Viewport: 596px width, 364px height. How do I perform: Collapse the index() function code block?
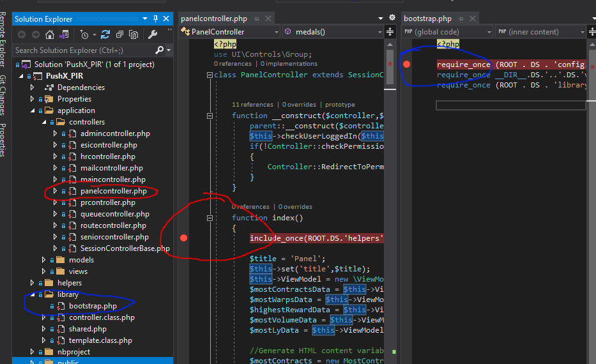[x=209, y=218]
